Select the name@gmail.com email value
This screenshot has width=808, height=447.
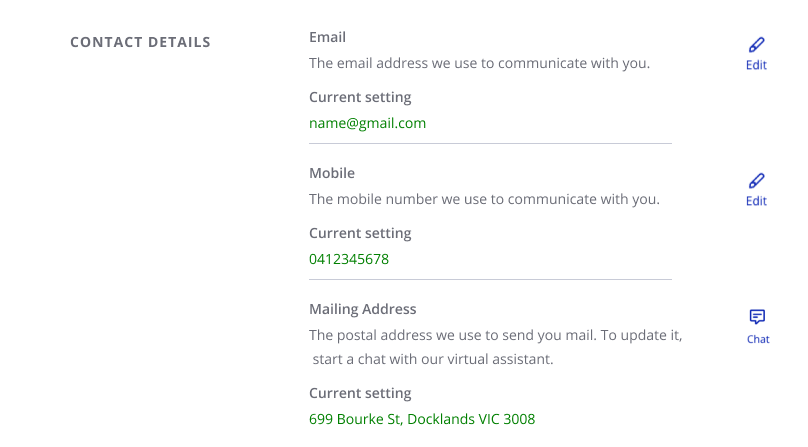(367, 123)
